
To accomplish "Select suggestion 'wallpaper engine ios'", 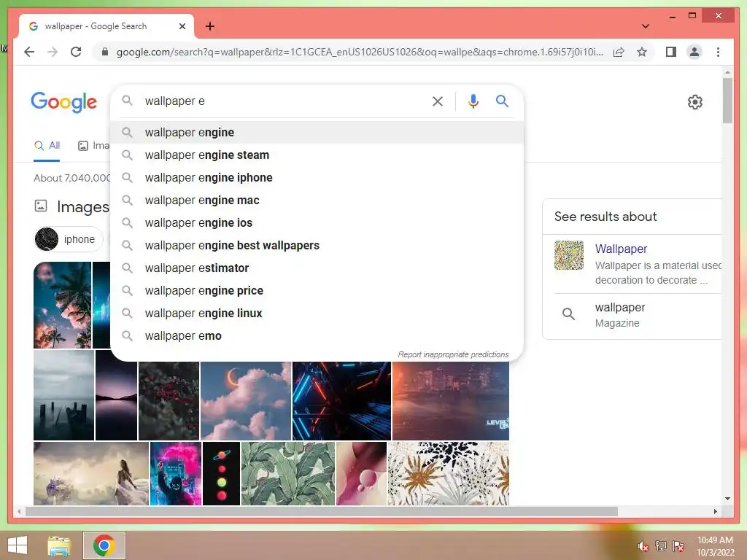I will 317,223.
